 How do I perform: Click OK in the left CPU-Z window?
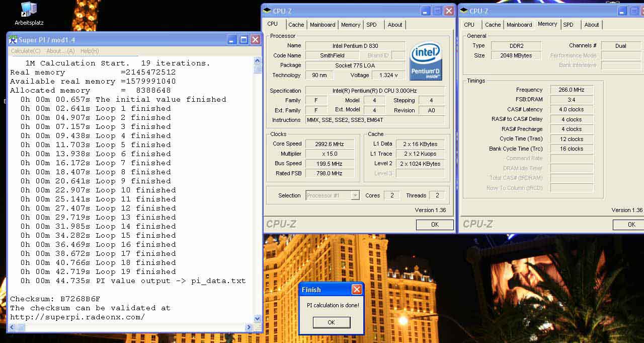coord(435,225)
